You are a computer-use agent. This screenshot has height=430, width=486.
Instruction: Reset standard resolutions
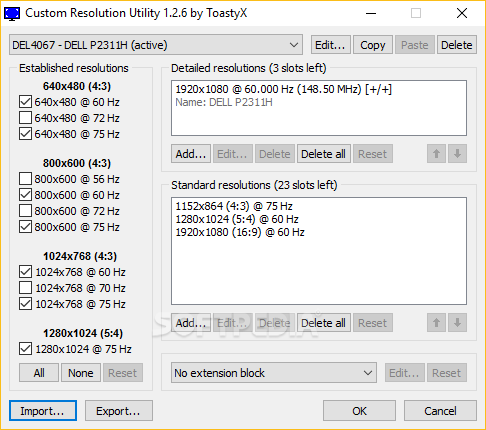(x=373, y=323)
